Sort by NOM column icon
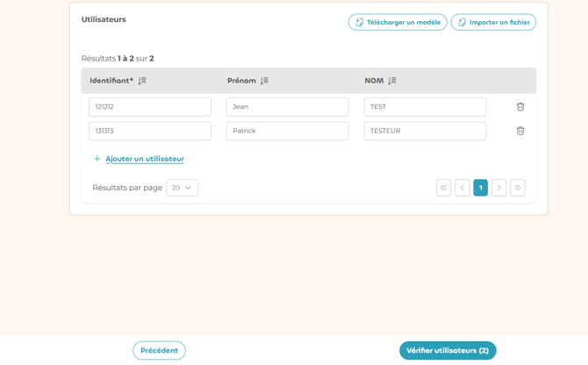This screenshot has height=365, width=588. coord(392,81)
